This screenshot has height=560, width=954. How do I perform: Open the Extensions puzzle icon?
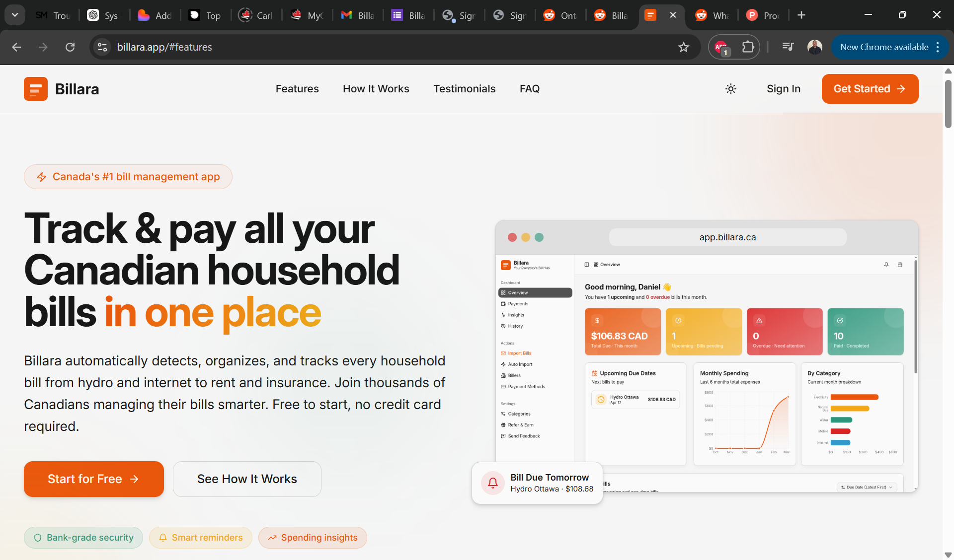click(748, 47)
